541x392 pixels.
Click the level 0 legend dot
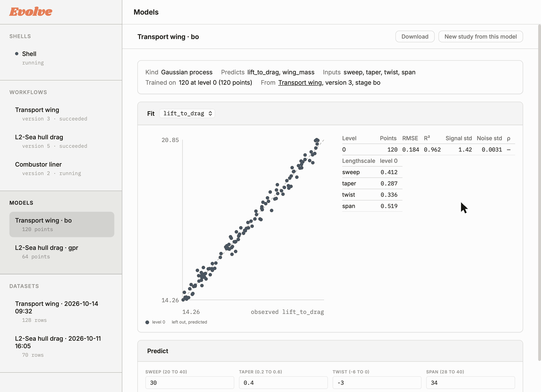coord(147,322)
